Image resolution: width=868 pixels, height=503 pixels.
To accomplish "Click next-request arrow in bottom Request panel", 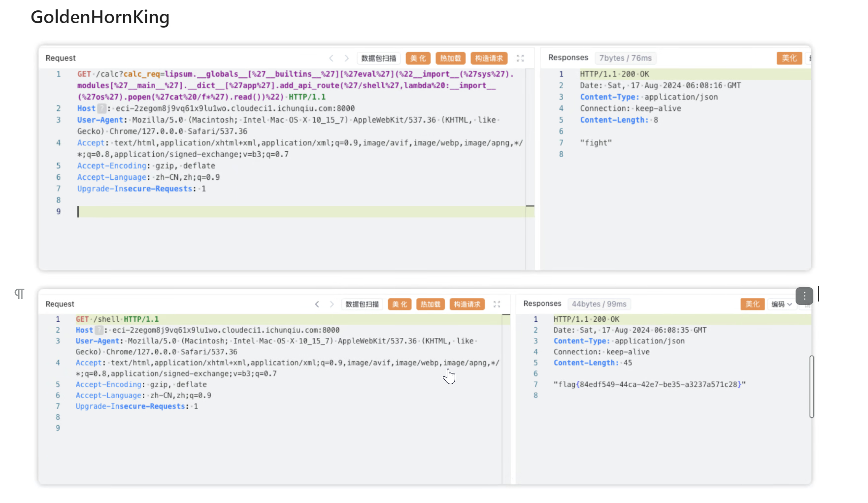I will [332, 304].
